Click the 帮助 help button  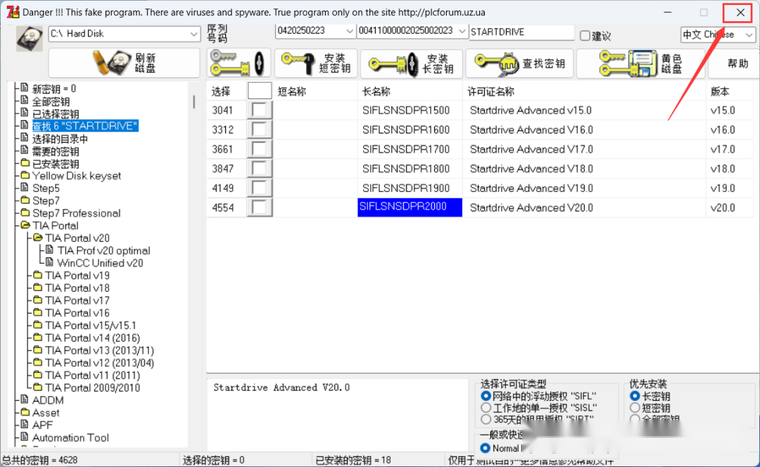(x=737, y=64)
